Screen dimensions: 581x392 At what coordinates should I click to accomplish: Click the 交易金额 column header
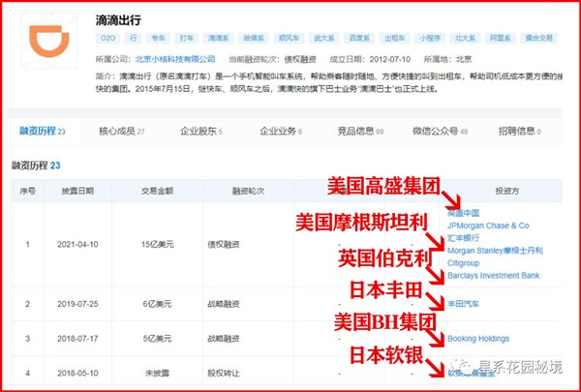(157, 192)
